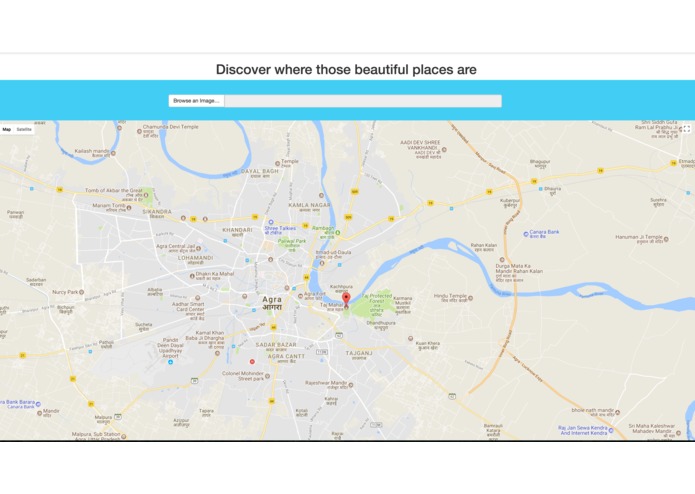Click the Tomb of Akbar the Great label
695x494 pixels.
click(114, 190)
